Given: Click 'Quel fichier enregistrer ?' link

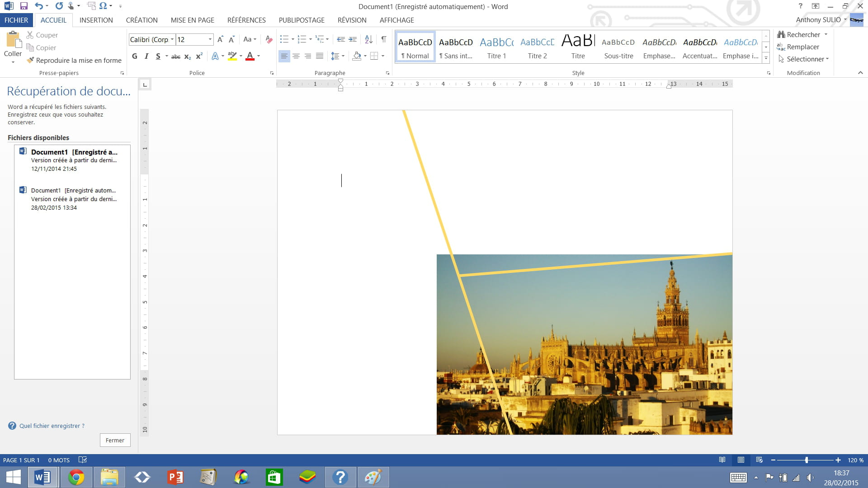Looking at the screenshot, I should tap(52, 426).
